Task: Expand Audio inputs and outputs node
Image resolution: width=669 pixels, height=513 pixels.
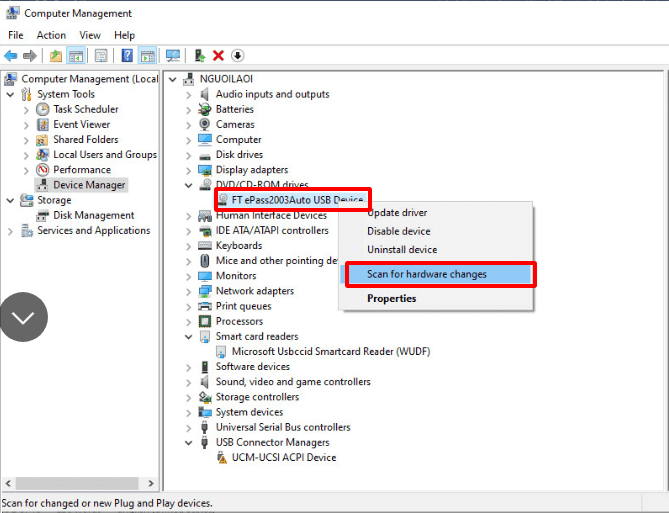Action: pyautogui.click(x=189, y=95)
